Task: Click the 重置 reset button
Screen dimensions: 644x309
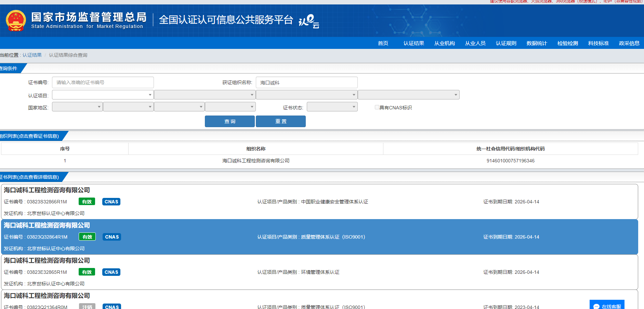Action: (281, 121)
